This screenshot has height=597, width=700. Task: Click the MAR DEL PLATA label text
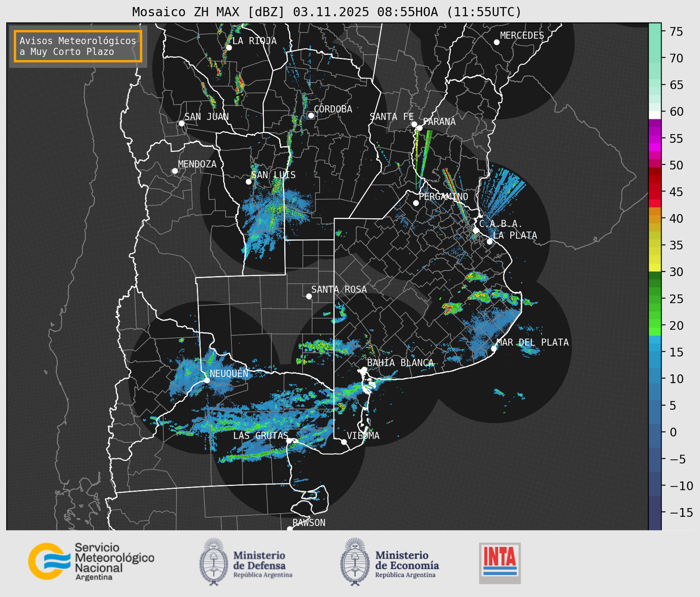pyautogui.click(x=532, y=343)
